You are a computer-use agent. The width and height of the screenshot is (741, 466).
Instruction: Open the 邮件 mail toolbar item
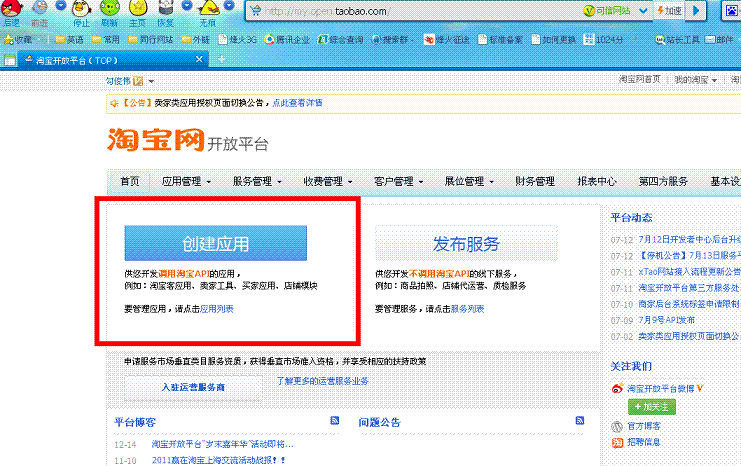coord(719,40)
